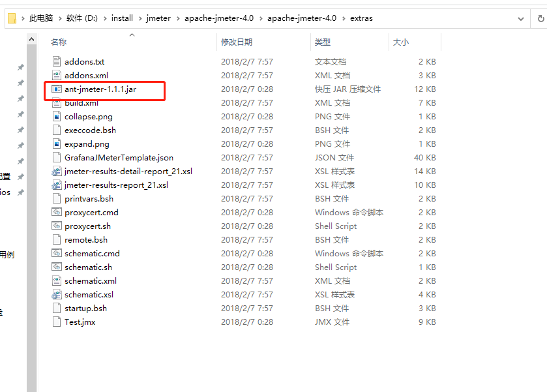Click the schematic.xsl file icon
The image size is (547, 392).
coord(57,294)
